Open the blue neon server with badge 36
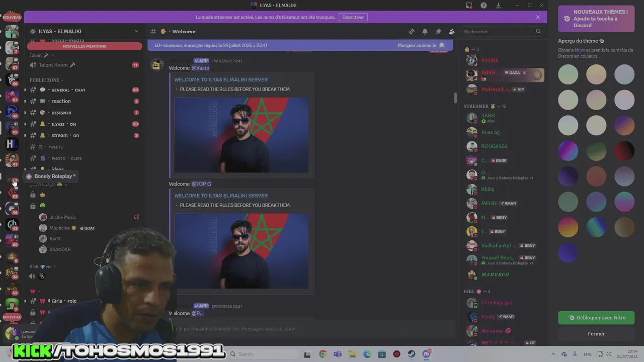The image size is (644, 362). [12, 112]
